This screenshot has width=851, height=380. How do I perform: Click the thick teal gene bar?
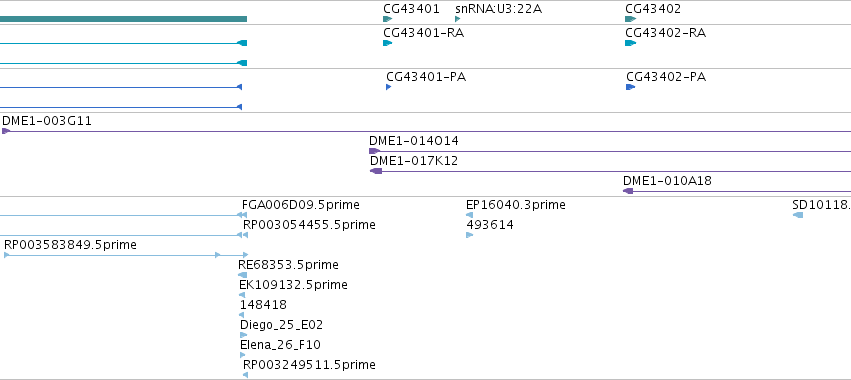123,19
